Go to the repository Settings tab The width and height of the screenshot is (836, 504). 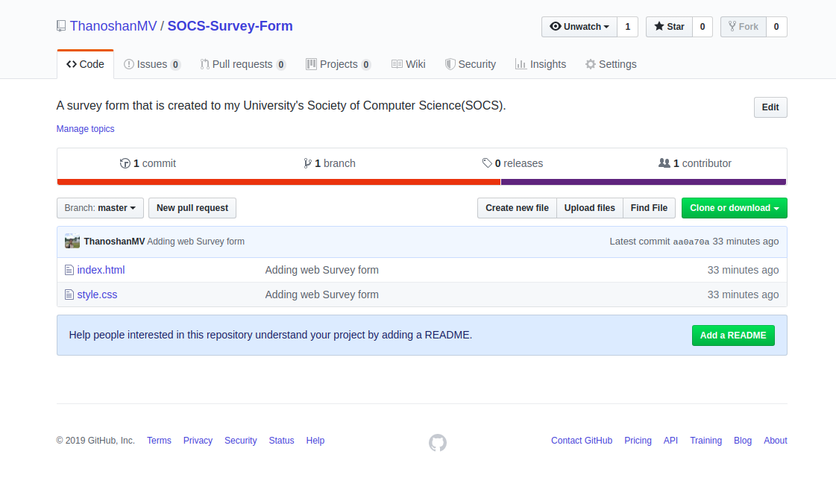tap(611, 64)
